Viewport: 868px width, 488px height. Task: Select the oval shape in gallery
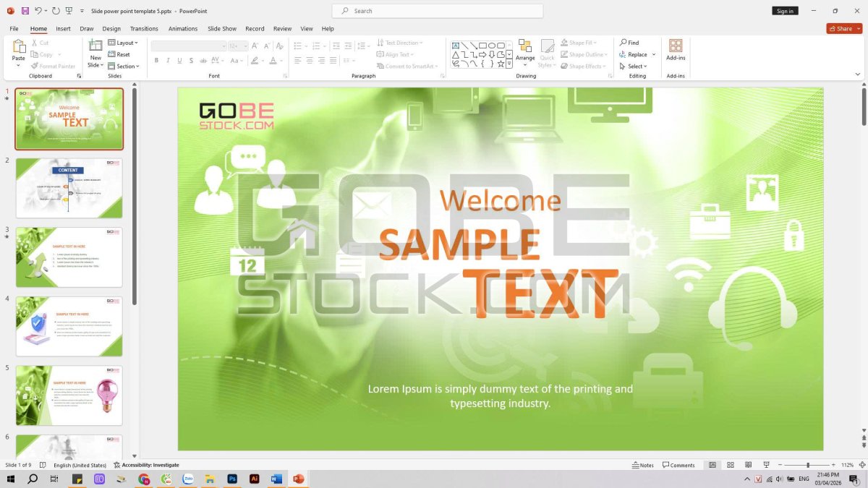pos(492,46)
